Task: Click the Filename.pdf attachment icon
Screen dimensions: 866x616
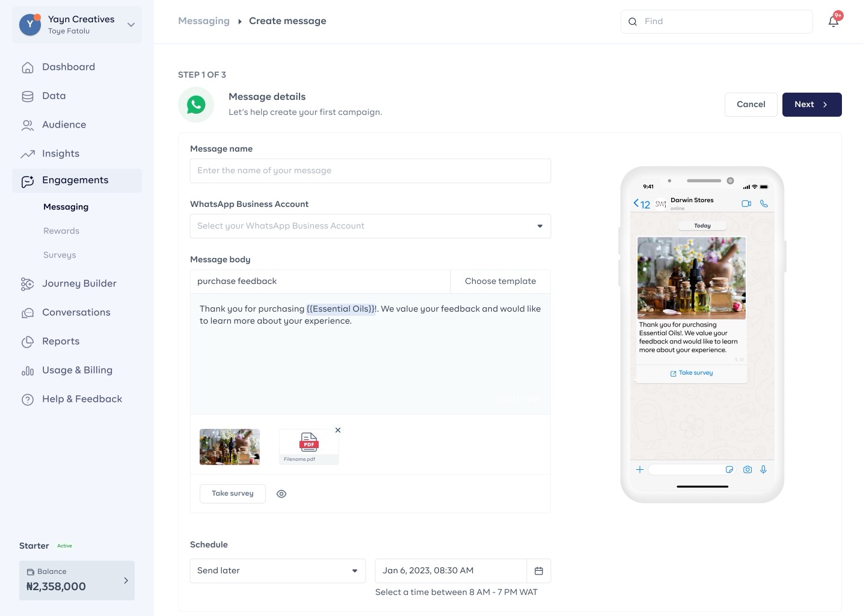Action: tap(309, 442)
